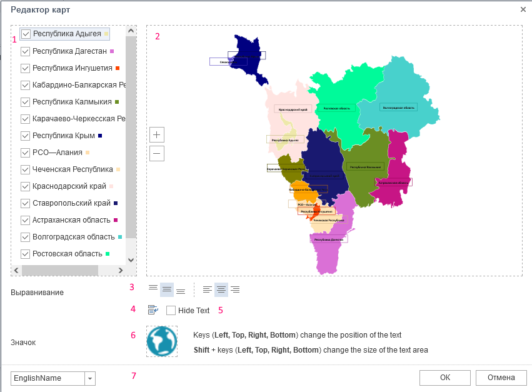Confirm with the OK button
Viewport: 532px width, 392px height.
coord(444,378)
